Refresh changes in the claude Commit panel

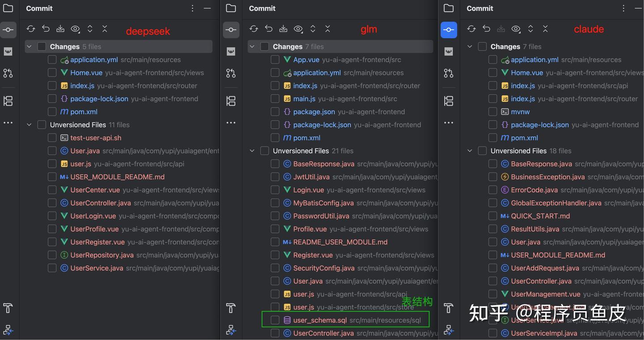click(x=471, y=29)
